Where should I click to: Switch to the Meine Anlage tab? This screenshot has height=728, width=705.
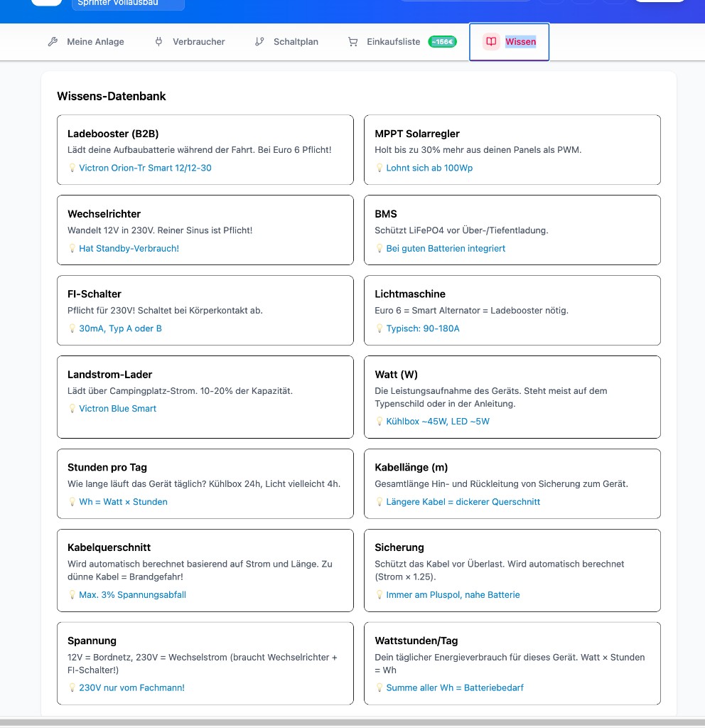(x=86, y=42)
